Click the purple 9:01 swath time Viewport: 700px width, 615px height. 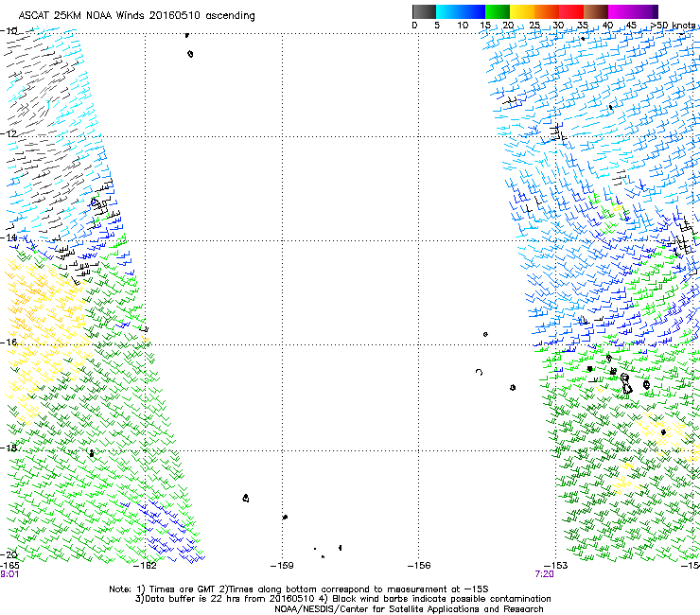[9, 574]
